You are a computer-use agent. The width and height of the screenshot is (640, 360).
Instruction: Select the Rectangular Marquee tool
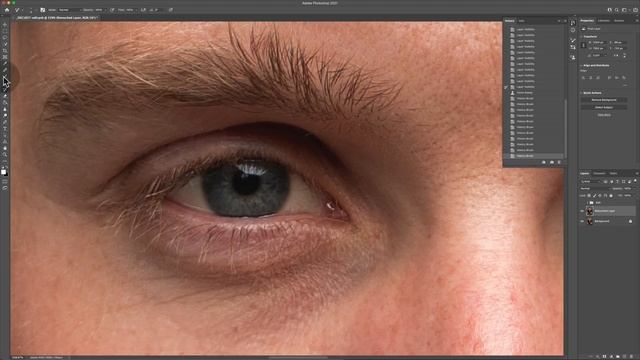tap(5, 31)
